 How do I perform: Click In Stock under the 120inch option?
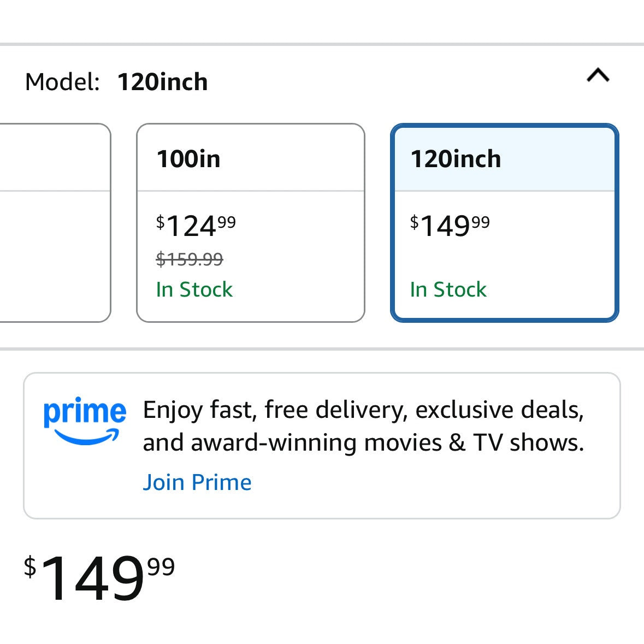448,289
